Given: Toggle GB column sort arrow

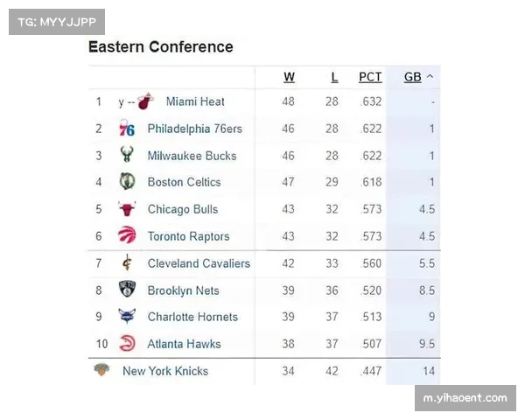Looking at the screenshot, I should [430, 77].
